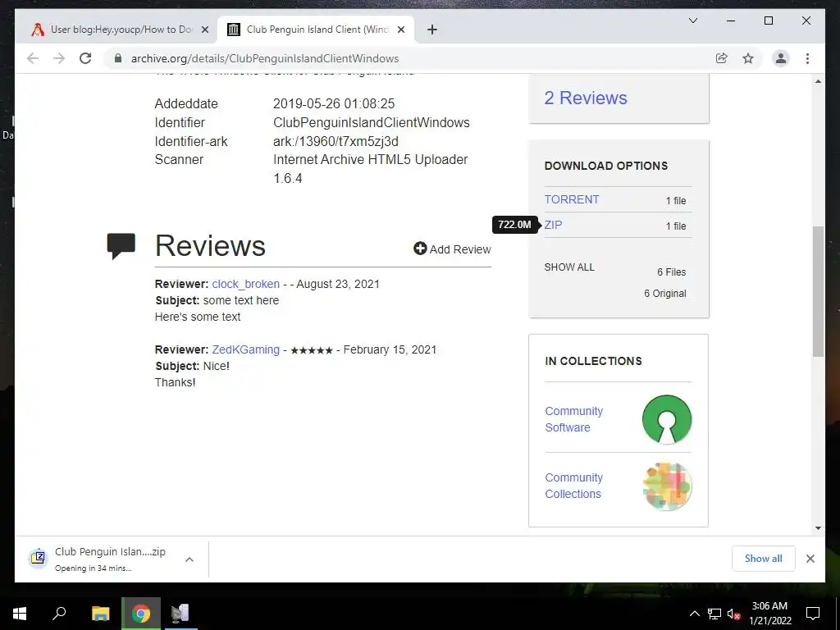Close the User blog:Hey.youcp tab
This screenshot has height=630, width=840.
tap(204, 30)
